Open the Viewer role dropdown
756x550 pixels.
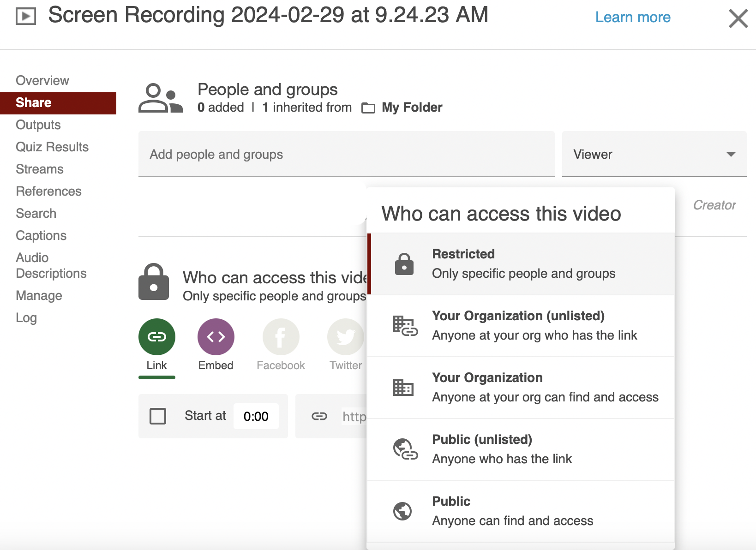[654, 154]
